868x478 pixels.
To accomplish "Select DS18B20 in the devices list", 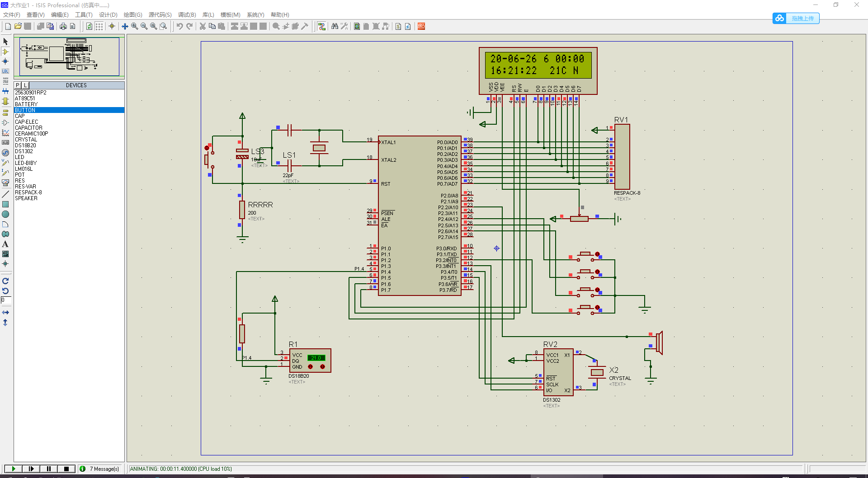I will 25,145.
